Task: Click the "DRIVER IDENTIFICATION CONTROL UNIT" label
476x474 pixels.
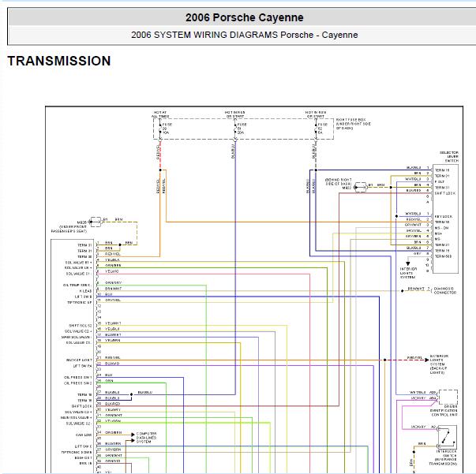Action: point(444,410)
